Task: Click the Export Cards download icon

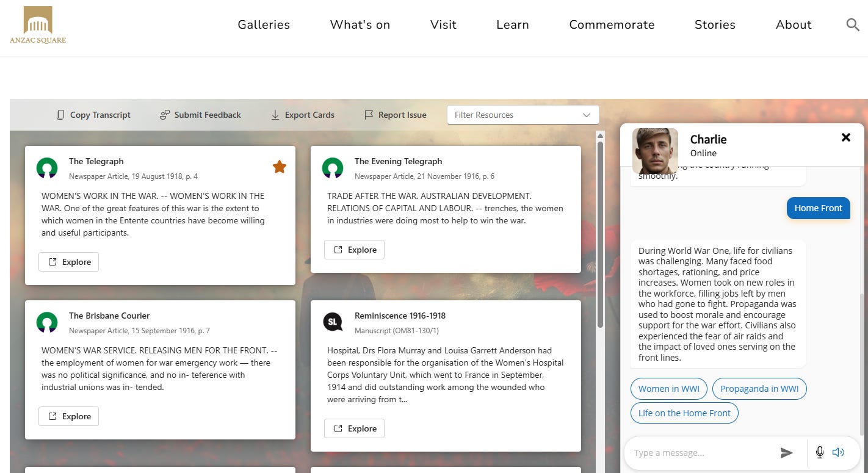Action: coord(275,115)
